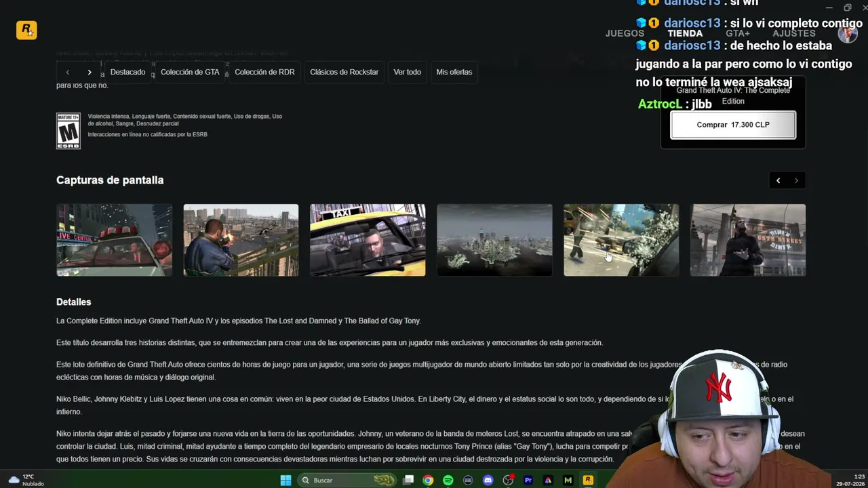Click the taskbar search box
This screenshot has width=868, height=488.
click(x=347, y=481)
